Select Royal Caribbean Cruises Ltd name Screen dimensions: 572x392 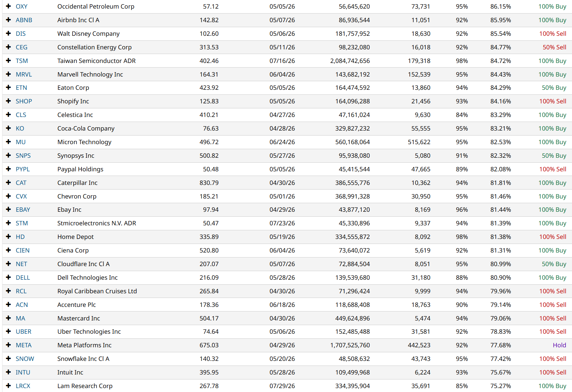[97, 291]
